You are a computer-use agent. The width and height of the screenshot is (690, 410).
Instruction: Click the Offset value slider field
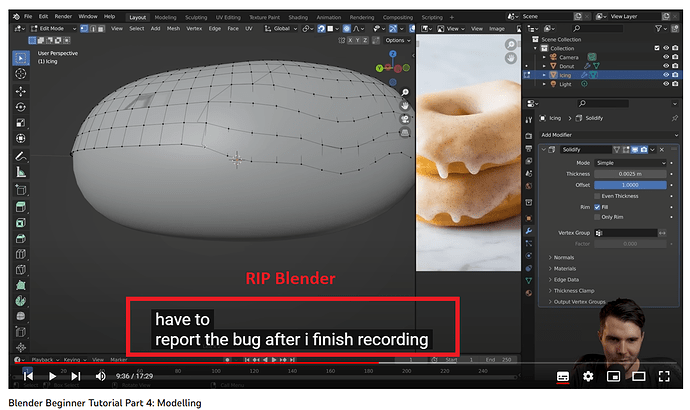(630, 185)
